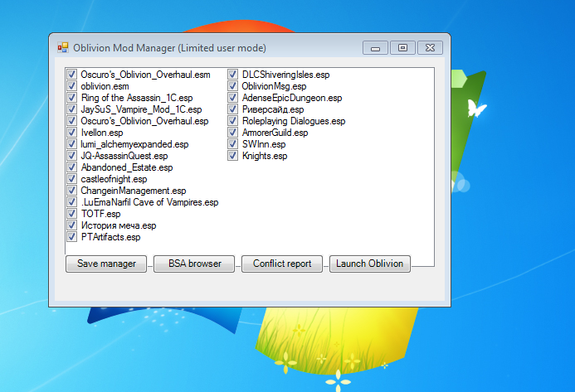Click the Launch Oblivion button

[370, 264]
